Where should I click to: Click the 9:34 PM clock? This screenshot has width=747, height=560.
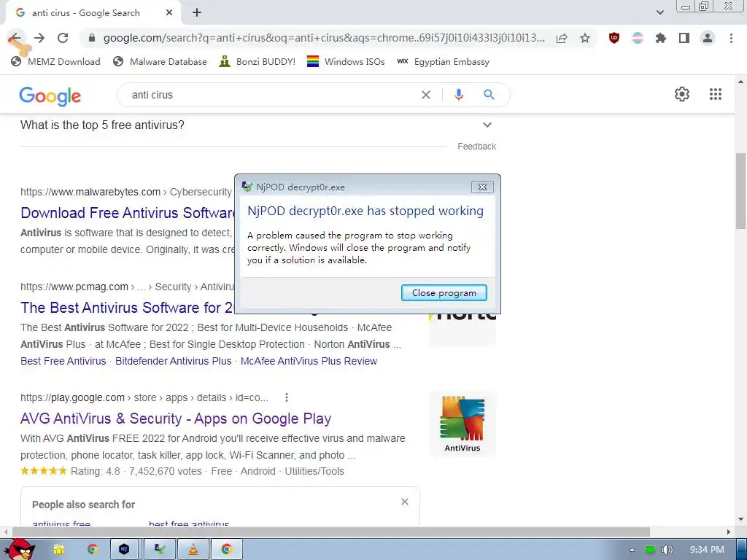[707, 550]
